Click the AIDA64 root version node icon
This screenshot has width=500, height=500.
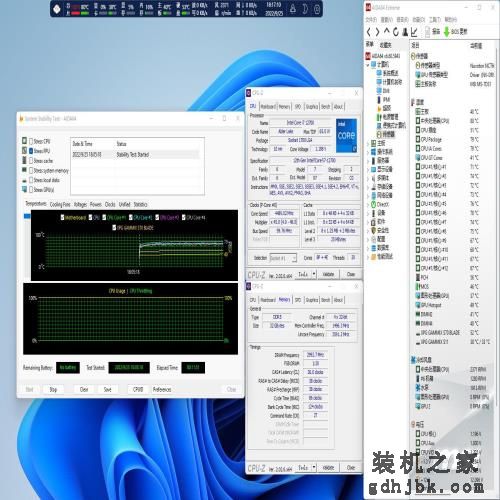(x=368, y=56)
